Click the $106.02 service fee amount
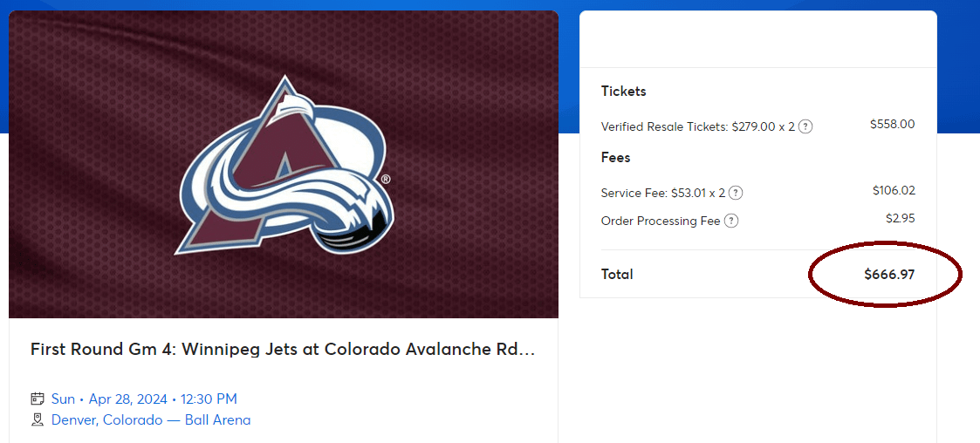 point(893,191)
